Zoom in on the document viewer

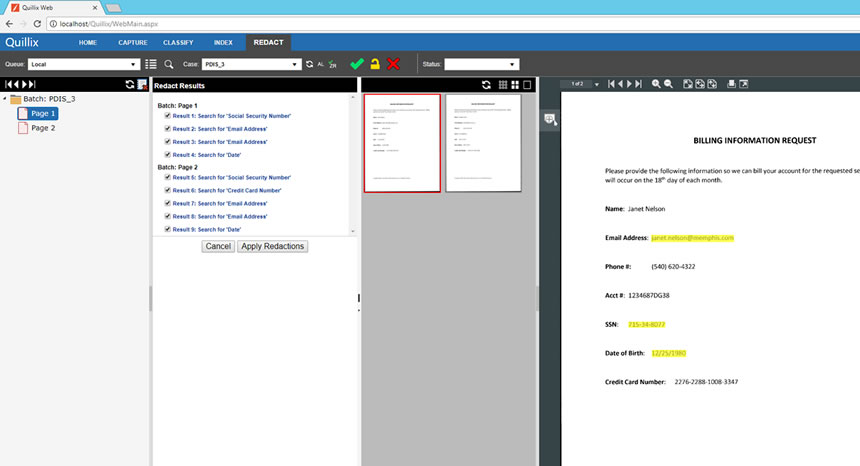(x=657, y=84)
